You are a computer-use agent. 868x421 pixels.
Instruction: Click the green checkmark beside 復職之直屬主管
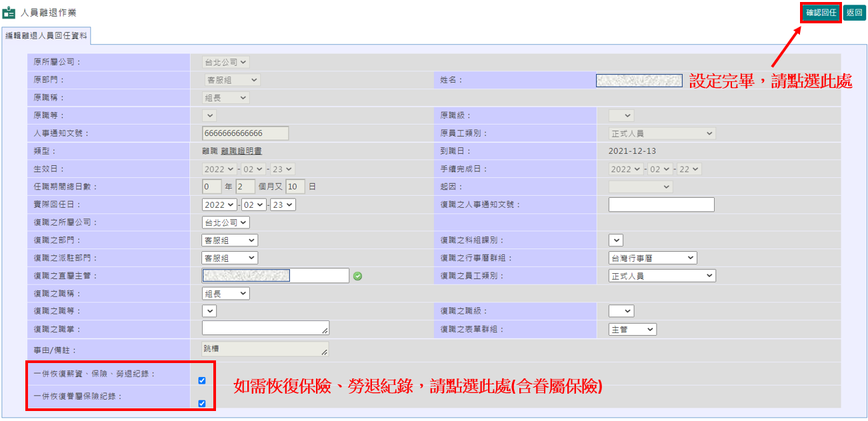[x=358, y=275]
